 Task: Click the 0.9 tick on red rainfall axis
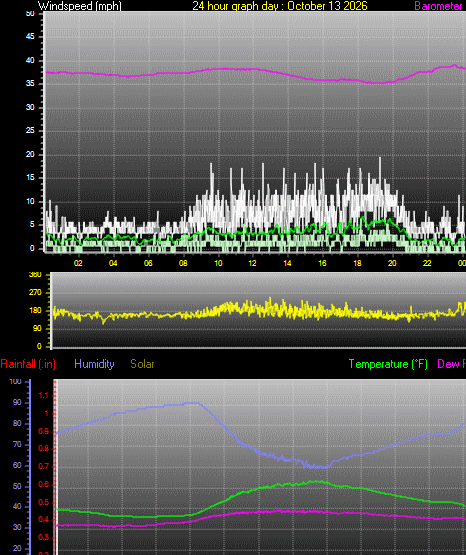tap(44, 431)
